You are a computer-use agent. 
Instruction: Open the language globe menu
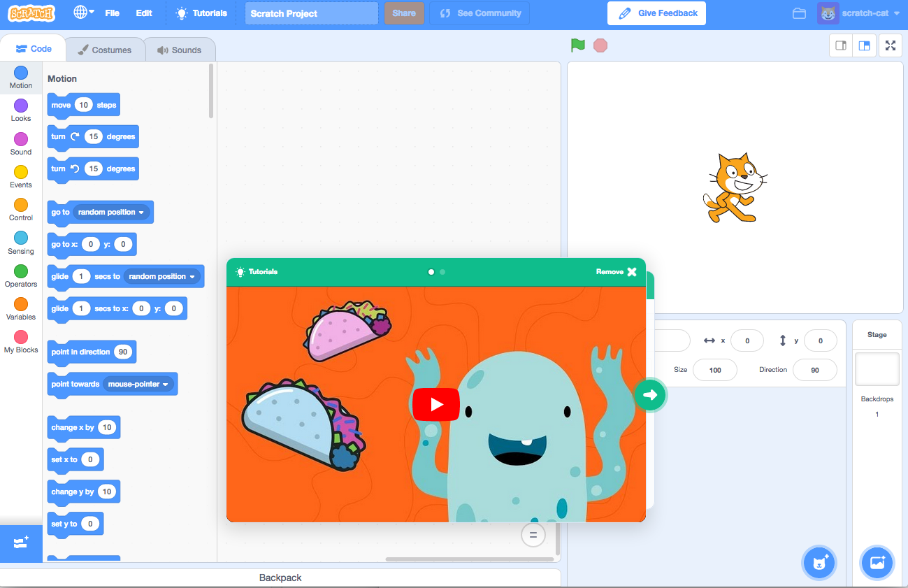(x=84, y=13)
